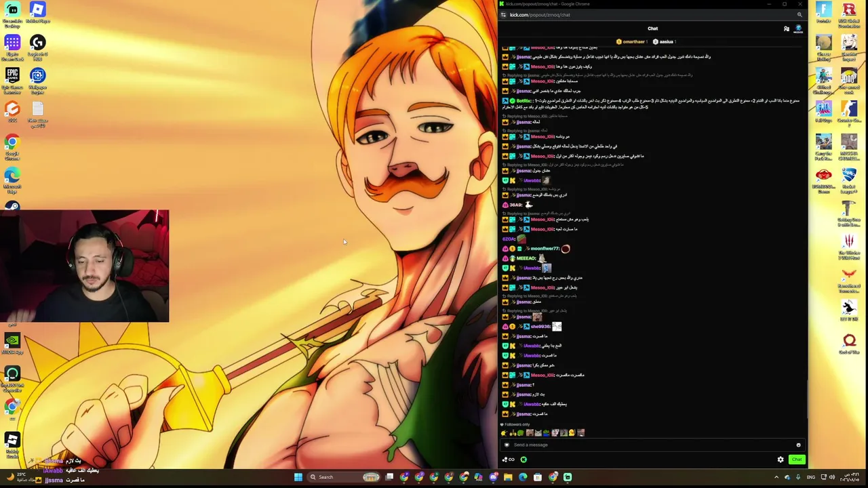The width and height of the screenshot is (868, 488).
Task: Click the moonflwer77 username in chat
Action: [x=545, y=249]
